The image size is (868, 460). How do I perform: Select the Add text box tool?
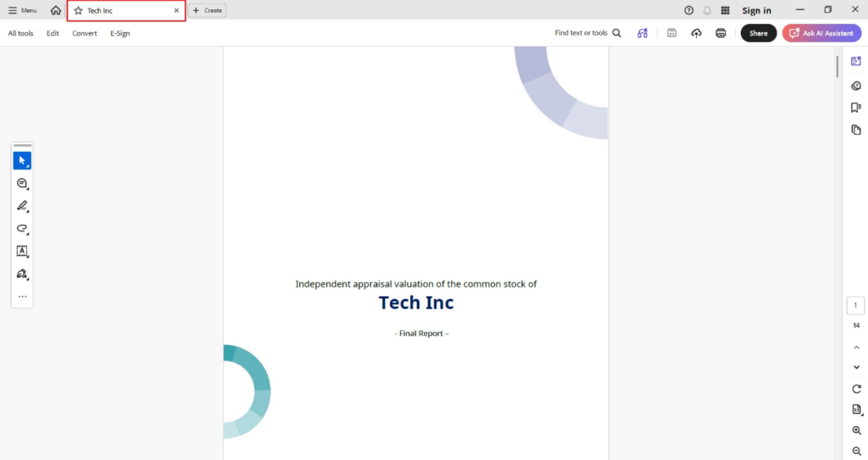click(x=22, y=252)
